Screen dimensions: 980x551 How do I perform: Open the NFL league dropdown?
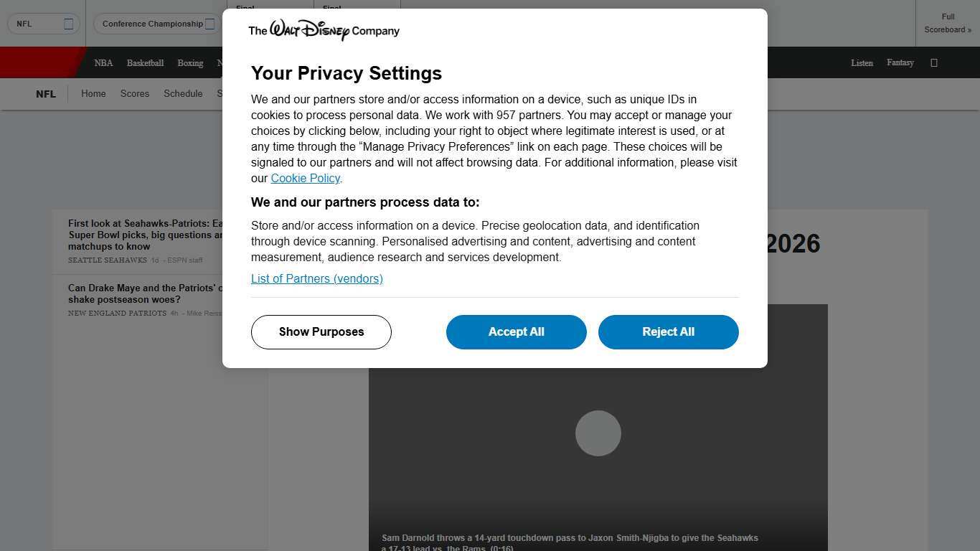44,24
